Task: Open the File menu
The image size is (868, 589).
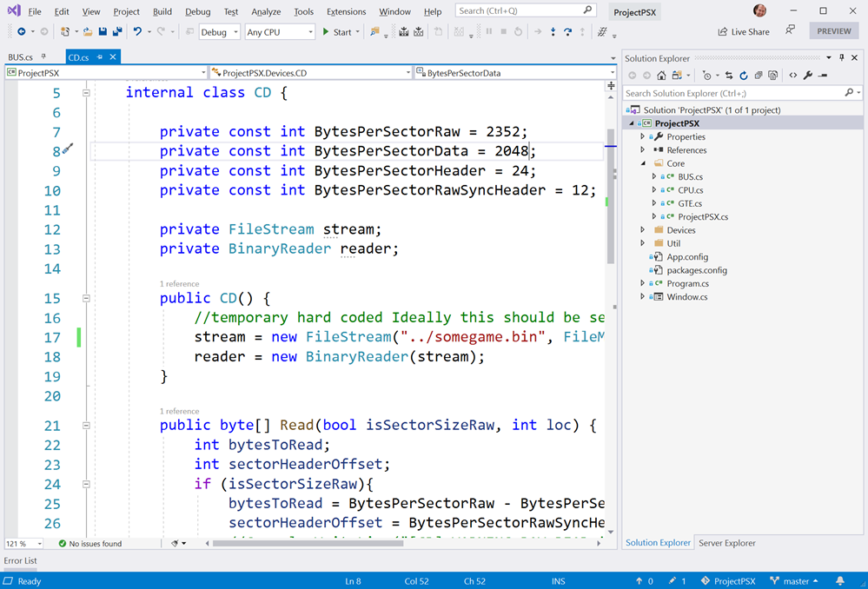Action: pos(35,11)
